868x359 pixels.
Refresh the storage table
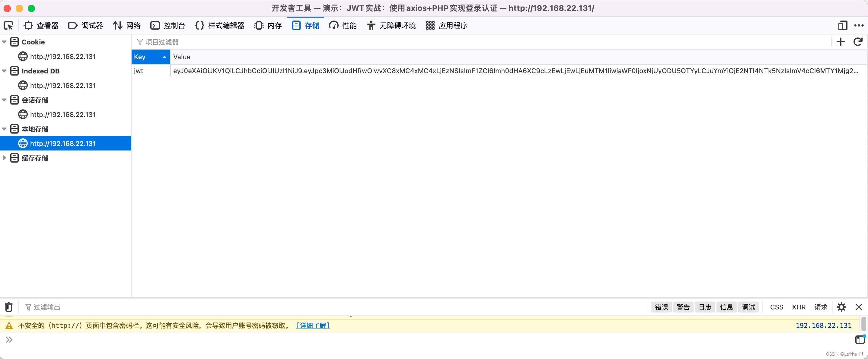[858, 42]
